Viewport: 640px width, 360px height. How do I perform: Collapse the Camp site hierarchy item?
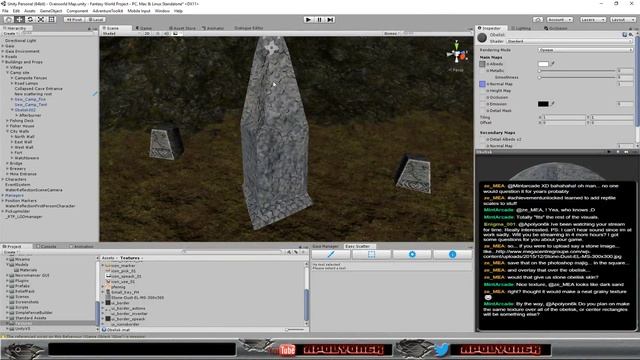7,73
